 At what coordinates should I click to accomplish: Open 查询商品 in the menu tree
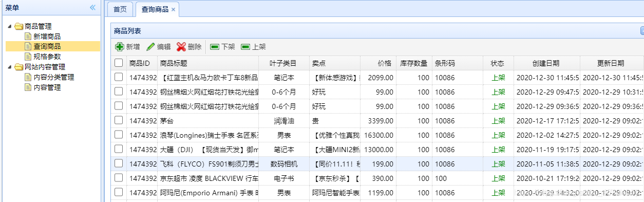(x=47, y=46)
